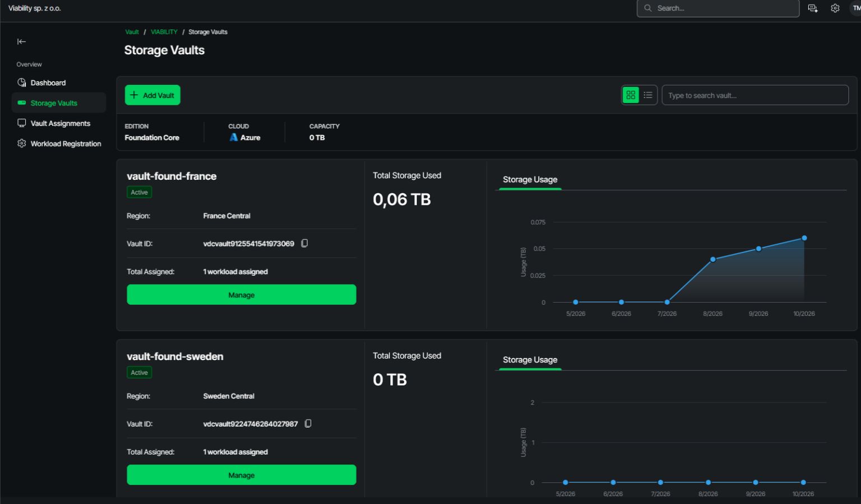Click the vault-found-france title
The height and width of the screenshot is (504, 861).
tap(172, 176)
